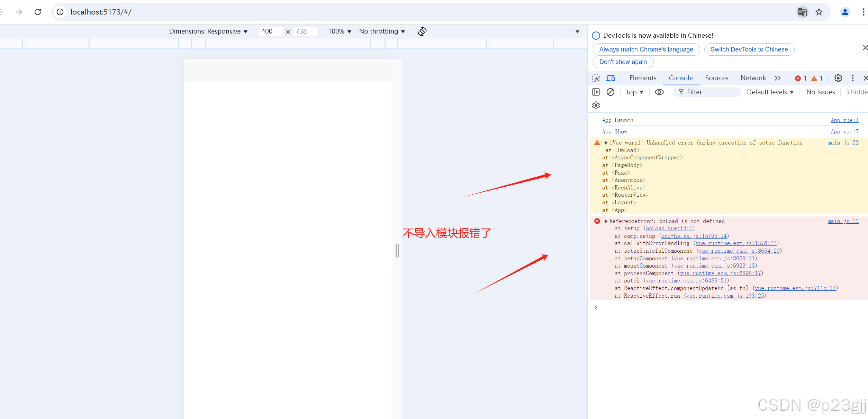Bookmark this page with star icon
The width and height of the screenshot is (868, 419).
coord(819,12)
